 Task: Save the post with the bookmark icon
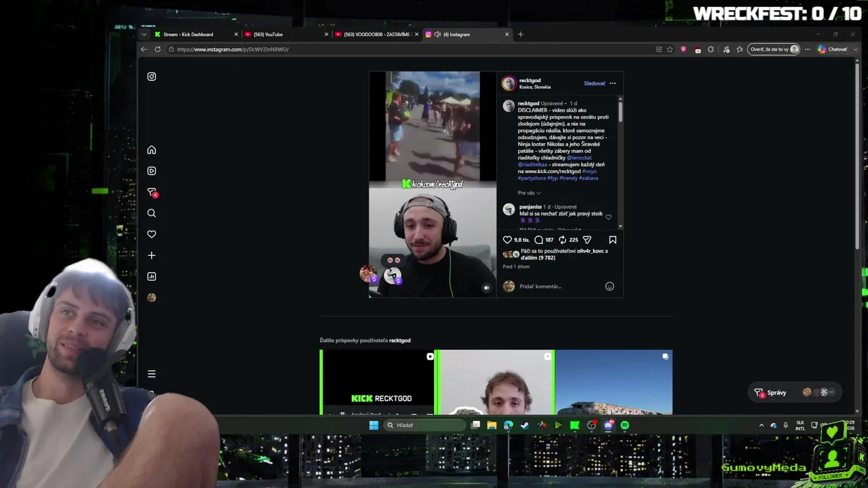tap(612, 240)
